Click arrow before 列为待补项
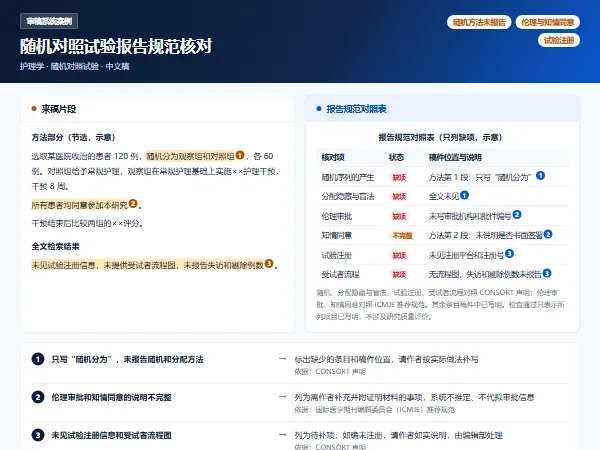Screen dimensions: 600x450 tap(282, 434)
